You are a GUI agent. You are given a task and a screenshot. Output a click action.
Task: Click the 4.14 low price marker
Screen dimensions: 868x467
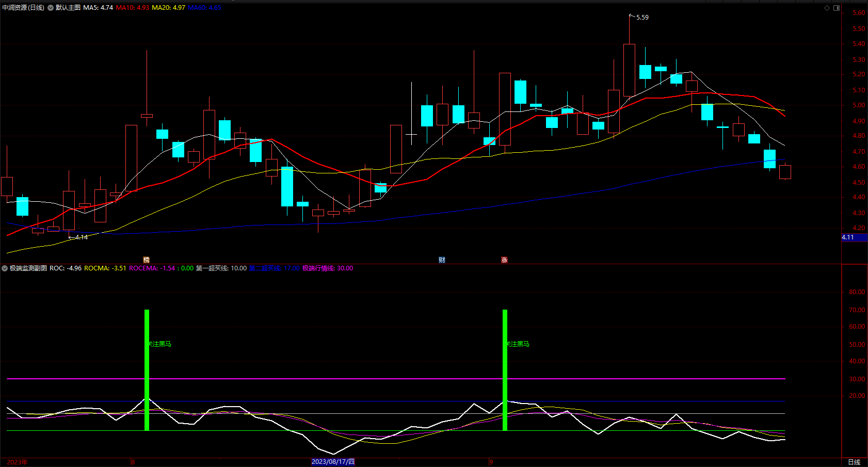pos(82,237)
